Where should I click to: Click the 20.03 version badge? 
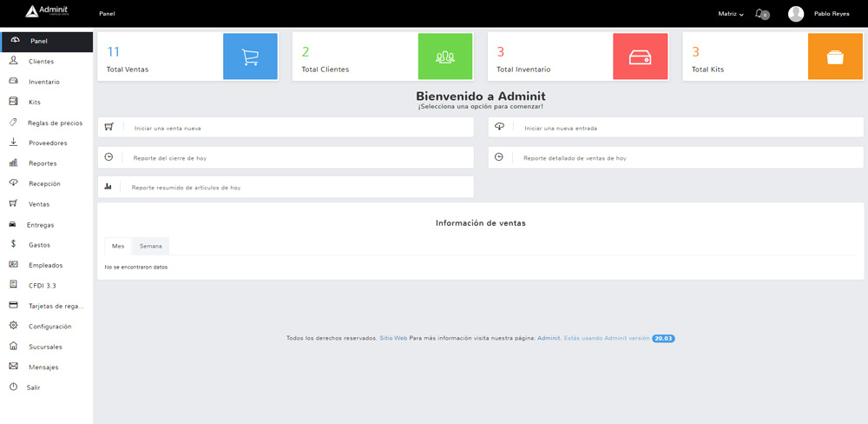pos(663,338)
